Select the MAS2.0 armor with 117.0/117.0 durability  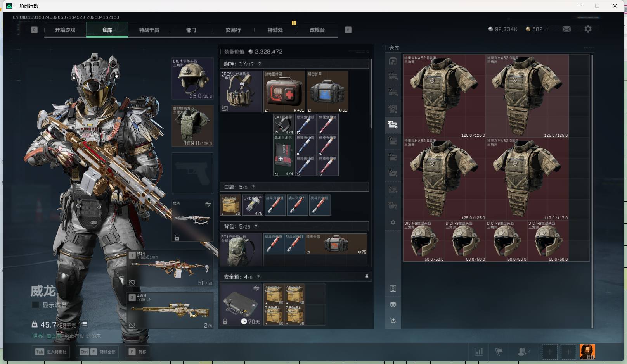pos(527,179)
